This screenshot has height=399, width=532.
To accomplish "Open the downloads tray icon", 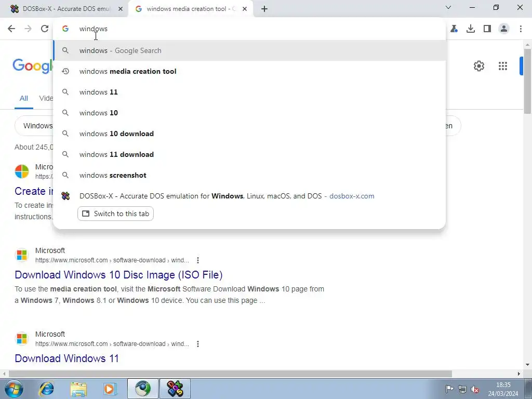I will 471,29.
